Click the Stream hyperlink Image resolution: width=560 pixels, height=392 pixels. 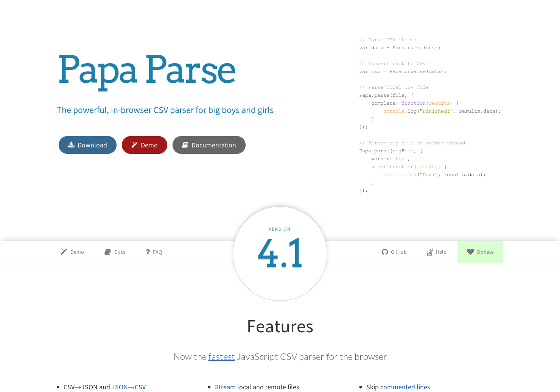[225, 387]
